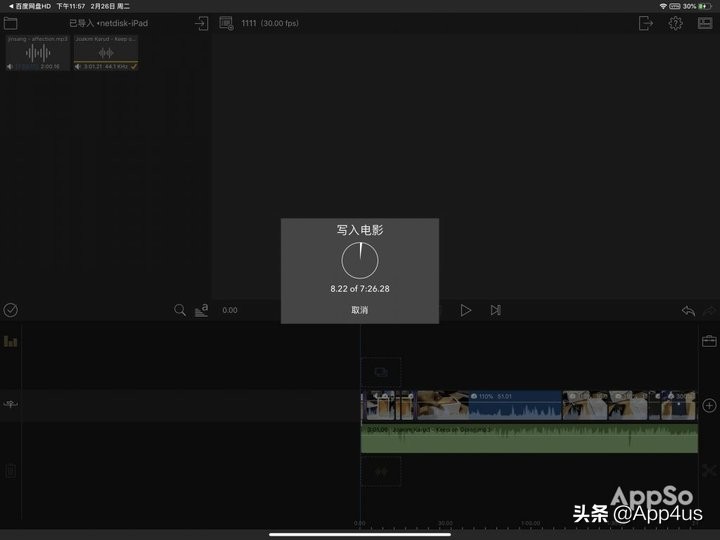
Task: Tap the split clip scissors icon
Action: point(709,471)
